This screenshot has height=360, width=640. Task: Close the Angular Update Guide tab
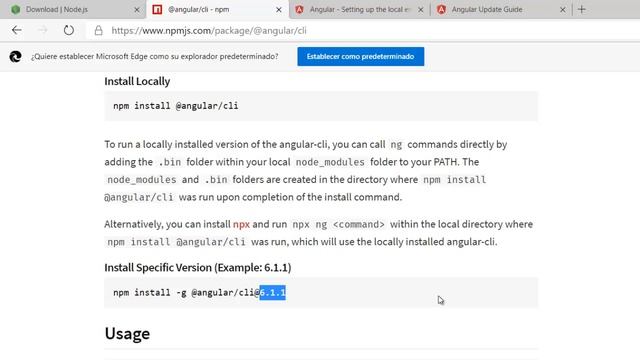[x=562, y=9]
